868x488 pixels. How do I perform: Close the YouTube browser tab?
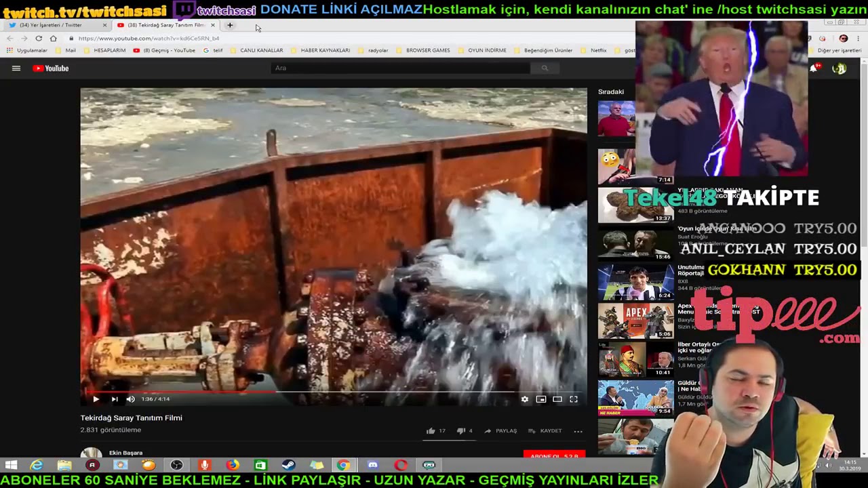212,25
